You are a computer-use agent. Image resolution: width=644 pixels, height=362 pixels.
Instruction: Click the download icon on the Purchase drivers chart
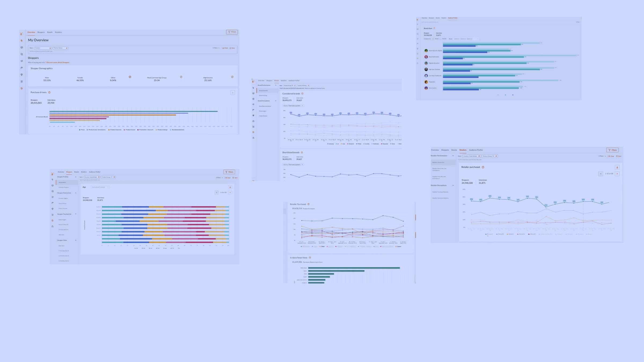pos(232,93)
